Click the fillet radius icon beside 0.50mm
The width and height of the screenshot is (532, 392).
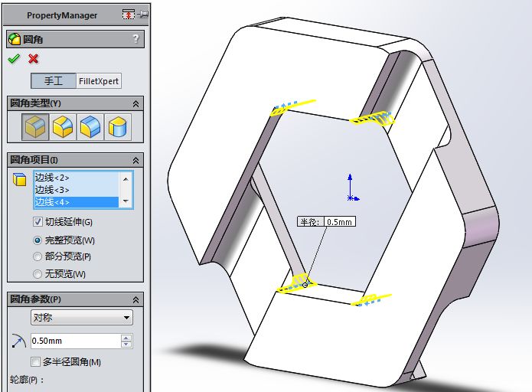point(18,341)
